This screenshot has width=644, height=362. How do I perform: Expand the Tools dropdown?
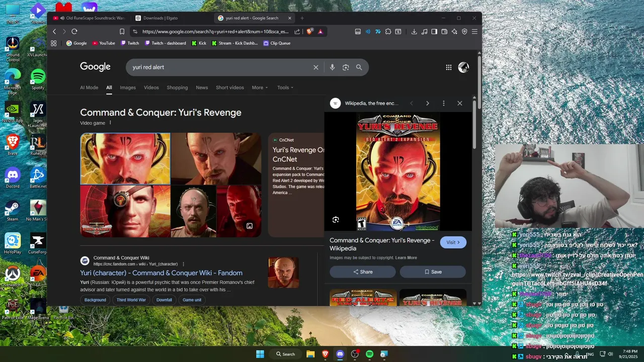285,87
